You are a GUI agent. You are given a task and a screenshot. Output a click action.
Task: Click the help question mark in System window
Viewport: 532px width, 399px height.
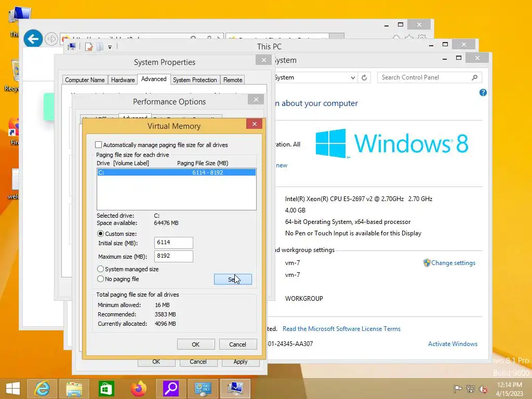click(483, 92)
